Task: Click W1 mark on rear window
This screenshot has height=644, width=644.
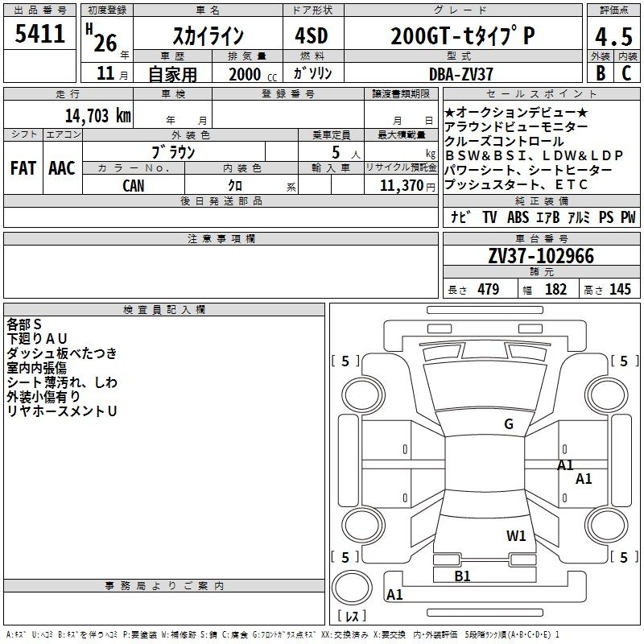Action: pos(516,536)
